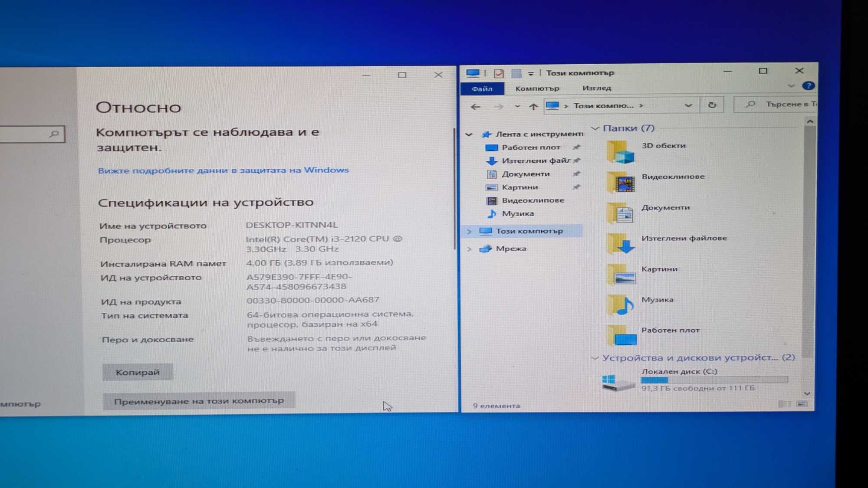This screenshot has height=488, width=868.
Task: Expand the Мрежа tree node
Action: click(x=469, y=249)
